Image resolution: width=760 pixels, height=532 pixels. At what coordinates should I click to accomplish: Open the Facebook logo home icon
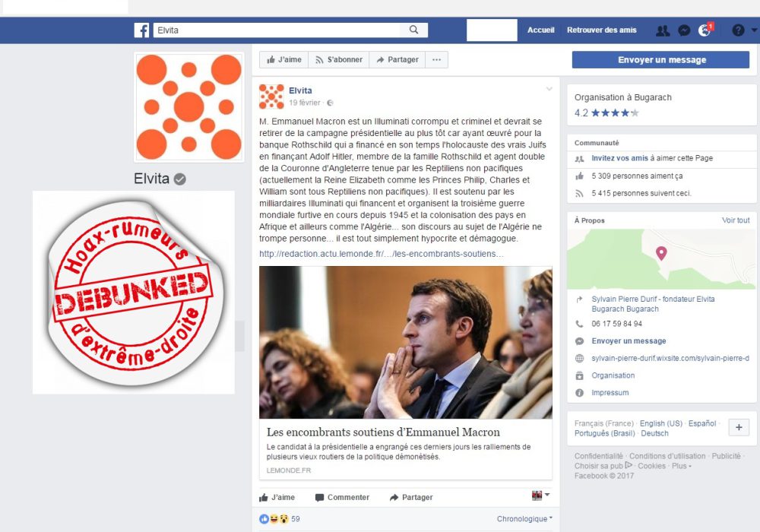(x=141, y=30)
